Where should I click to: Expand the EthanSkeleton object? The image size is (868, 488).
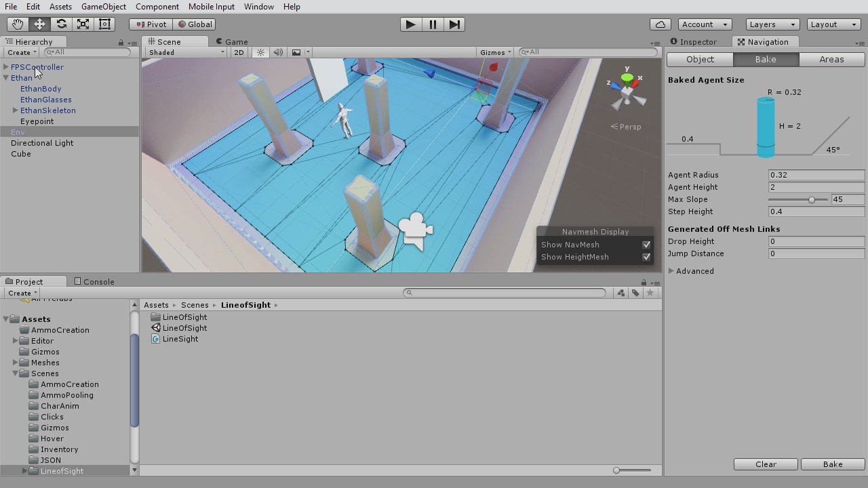click(16, 110)
